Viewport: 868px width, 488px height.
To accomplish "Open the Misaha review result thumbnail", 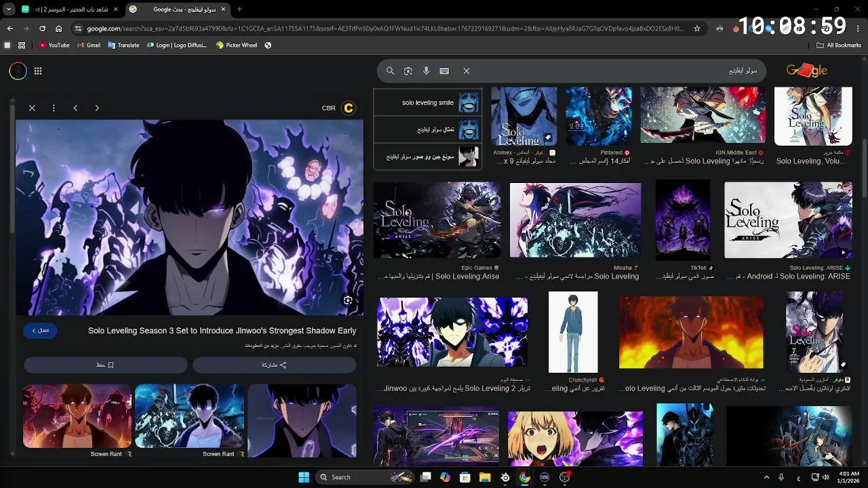I will (x=575, y=220).
